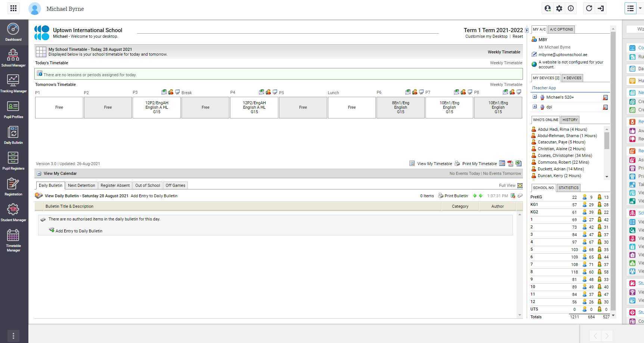Click the Customise my Desktop link

coord(486,36)
